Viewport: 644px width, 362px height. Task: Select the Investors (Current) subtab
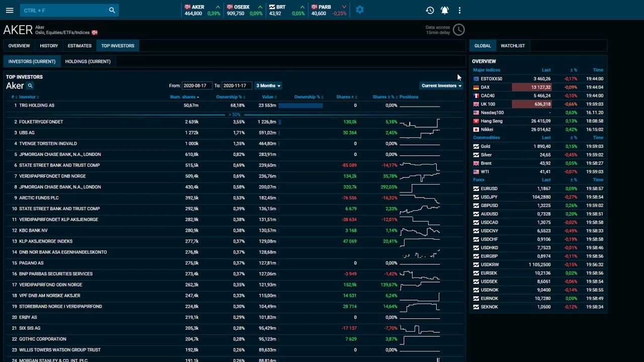coord(32,61)
